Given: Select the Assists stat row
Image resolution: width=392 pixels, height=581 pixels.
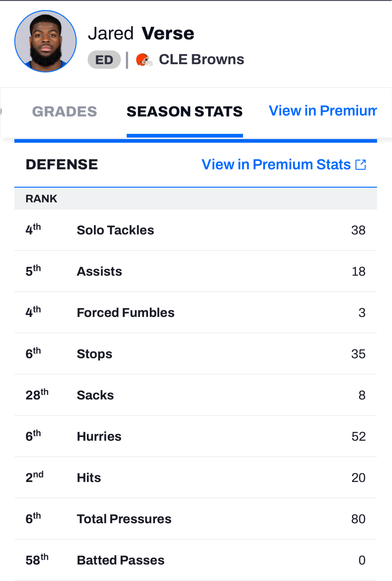Looking at the screenshot, I should [x=196, y=271].
